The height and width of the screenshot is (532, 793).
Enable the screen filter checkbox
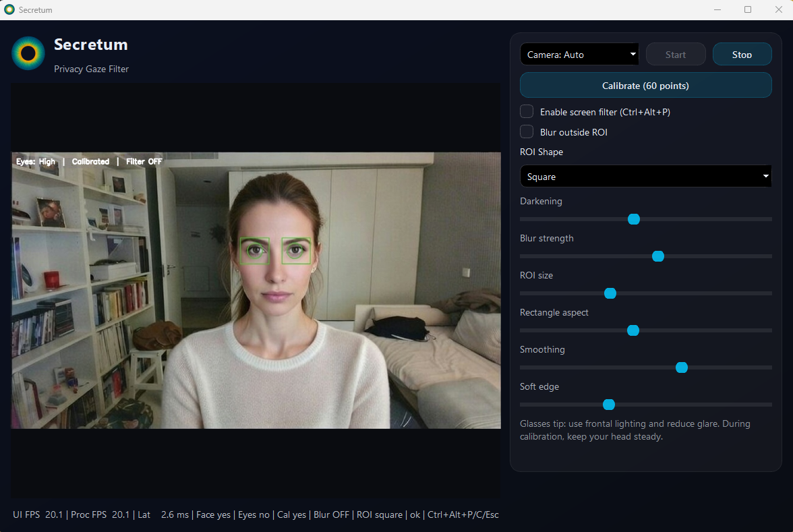click(x=527, y=111)
